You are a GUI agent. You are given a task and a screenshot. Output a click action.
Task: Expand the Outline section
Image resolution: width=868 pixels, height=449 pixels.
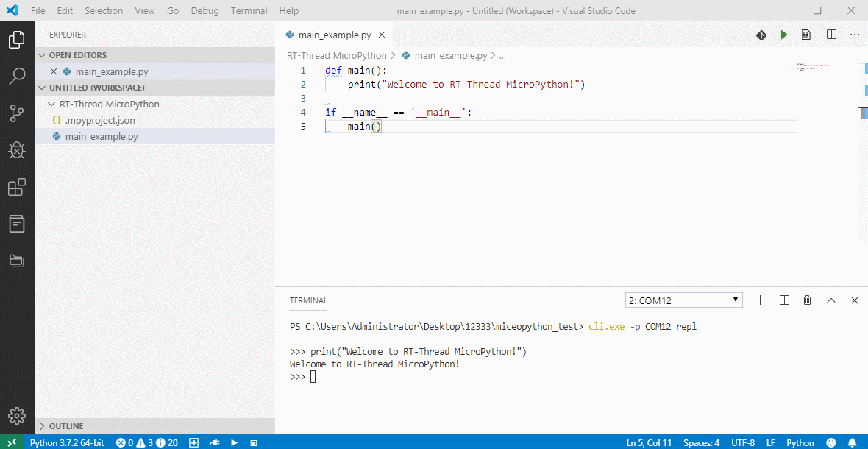tap(65, 426)
